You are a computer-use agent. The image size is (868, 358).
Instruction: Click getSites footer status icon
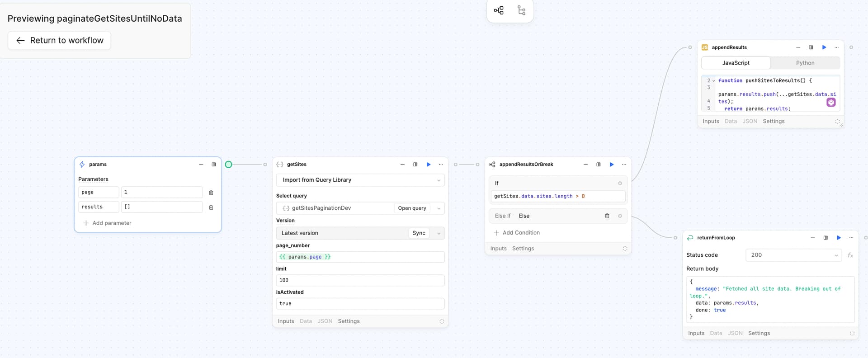click(442, 321)
